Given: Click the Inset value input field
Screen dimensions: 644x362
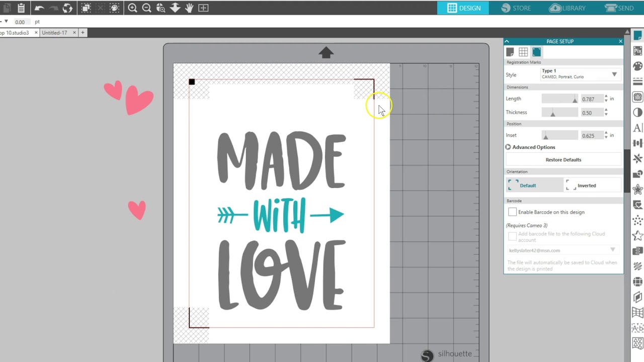Looking at the screenshot, I should pyautogui.click(x=591, y=136).
